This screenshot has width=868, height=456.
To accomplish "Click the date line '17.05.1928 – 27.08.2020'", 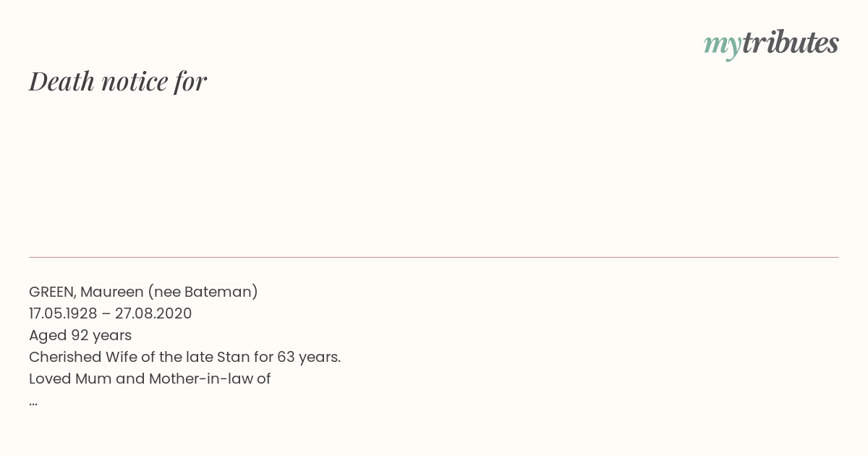I will coord(111,313).
